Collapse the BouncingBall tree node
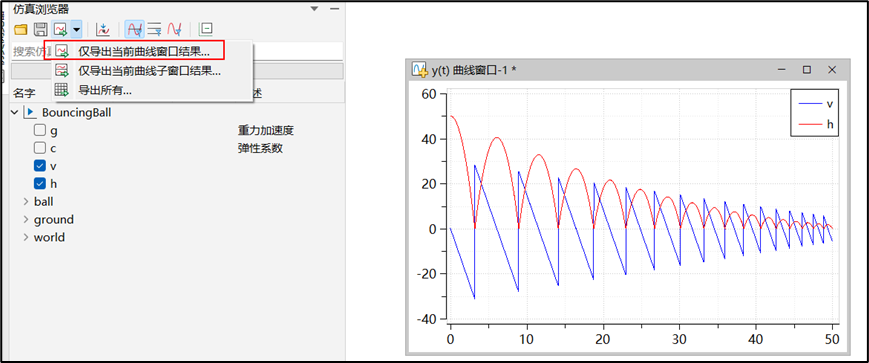This screenshot has width=869, height=363. pyautogui.click(x=15, y=113)
